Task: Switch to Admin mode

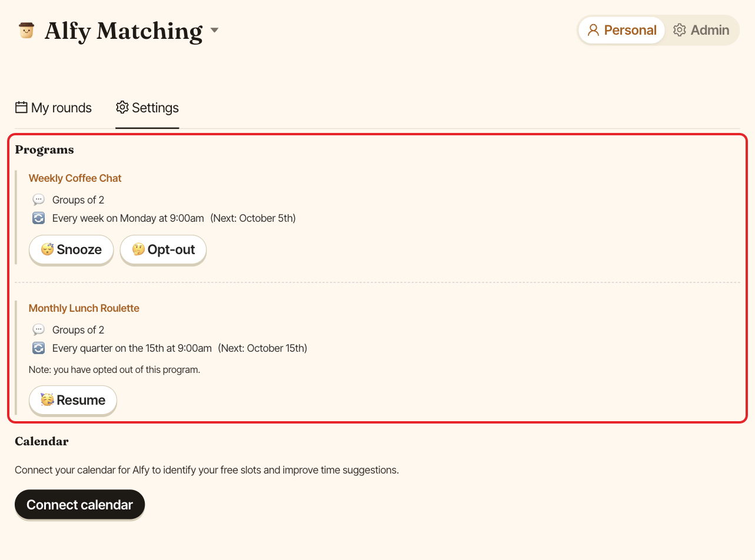Action: coord(701,30)
